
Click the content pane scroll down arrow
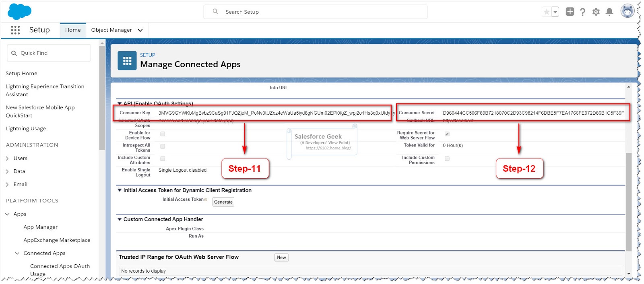[x=629, y=274]
